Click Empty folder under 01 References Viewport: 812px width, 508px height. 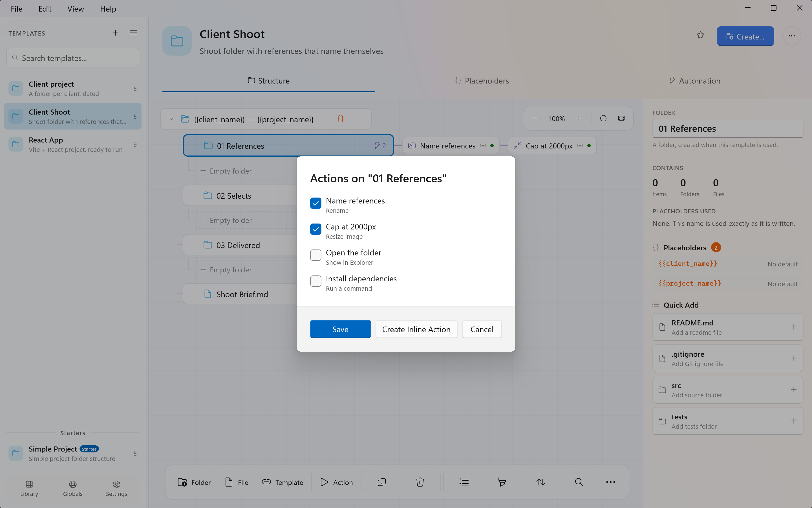[x=246, y=171]
